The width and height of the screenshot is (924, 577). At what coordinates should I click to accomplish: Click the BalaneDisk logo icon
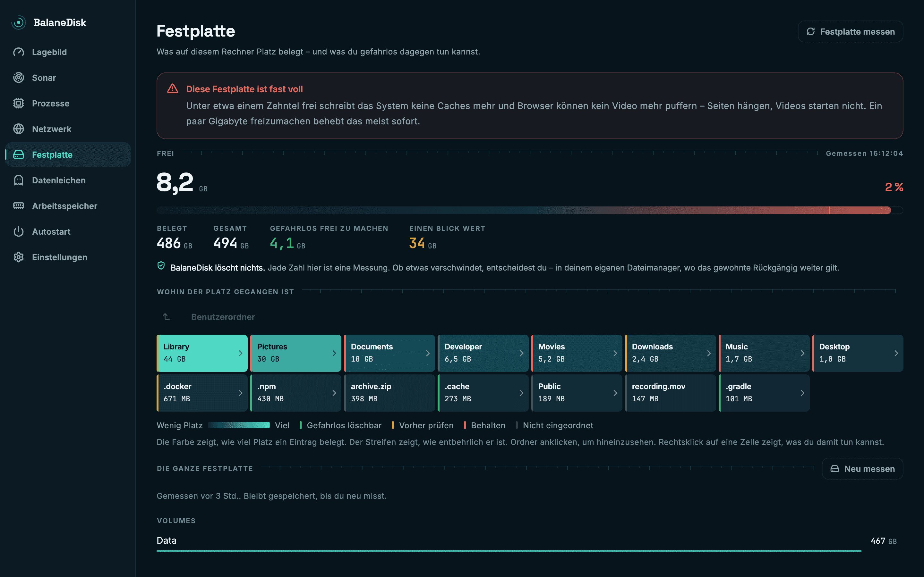click(18, 22)
